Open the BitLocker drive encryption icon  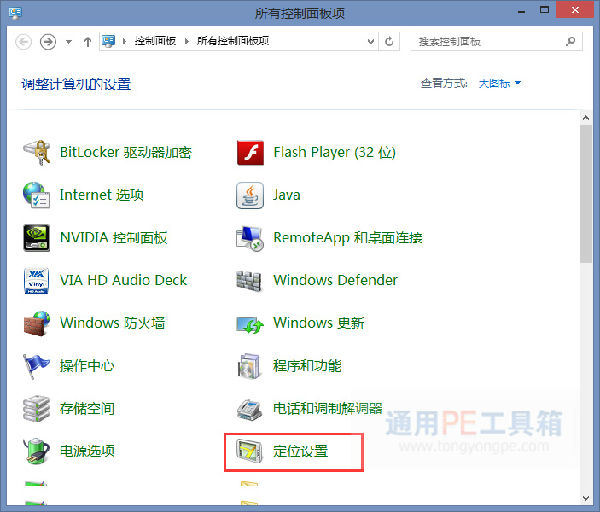click(37, 153)
